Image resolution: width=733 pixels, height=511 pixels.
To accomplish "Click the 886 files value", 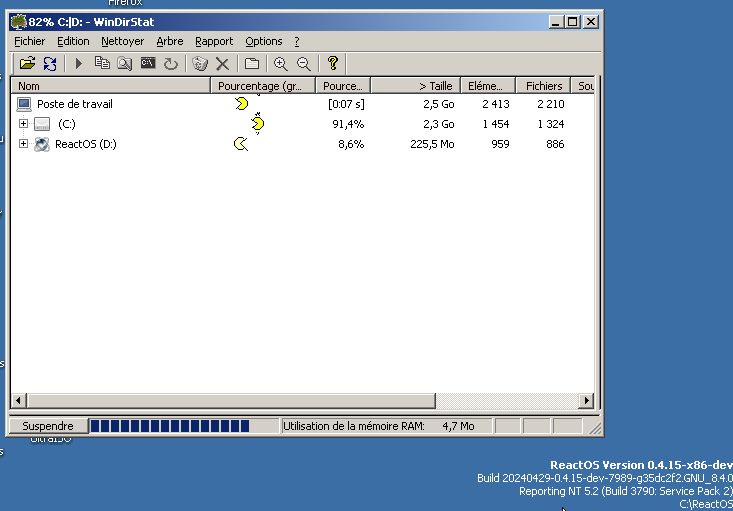I will coord(555,144).
